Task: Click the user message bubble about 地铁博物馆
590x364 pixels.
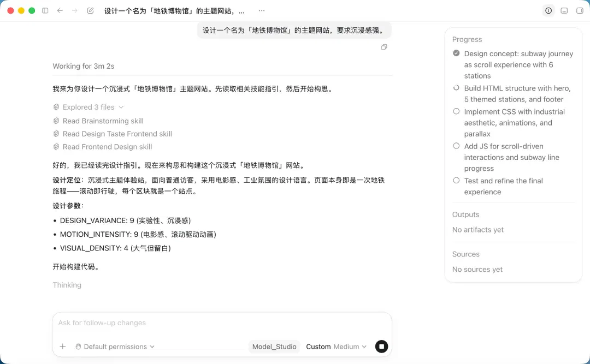Action: pos(294,31)
